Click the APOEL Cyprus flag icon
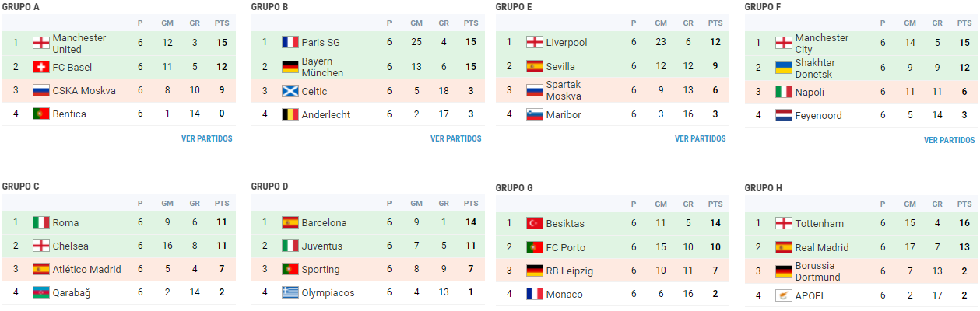This screenshot has width=980, height=311. pyautogui.click(x=784, y=296)
